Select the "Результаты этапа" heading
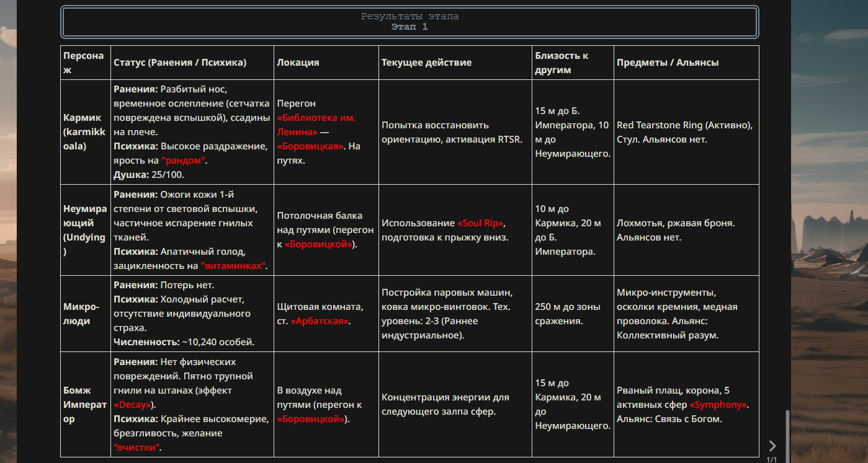Image resolution: width=868 pixels, height=463 pixels. tap(410, 16)
